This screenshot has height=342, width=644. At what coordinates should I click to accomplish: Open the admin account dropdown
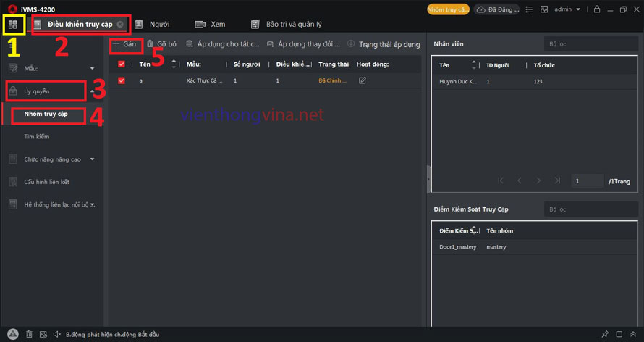pos(567,9)
